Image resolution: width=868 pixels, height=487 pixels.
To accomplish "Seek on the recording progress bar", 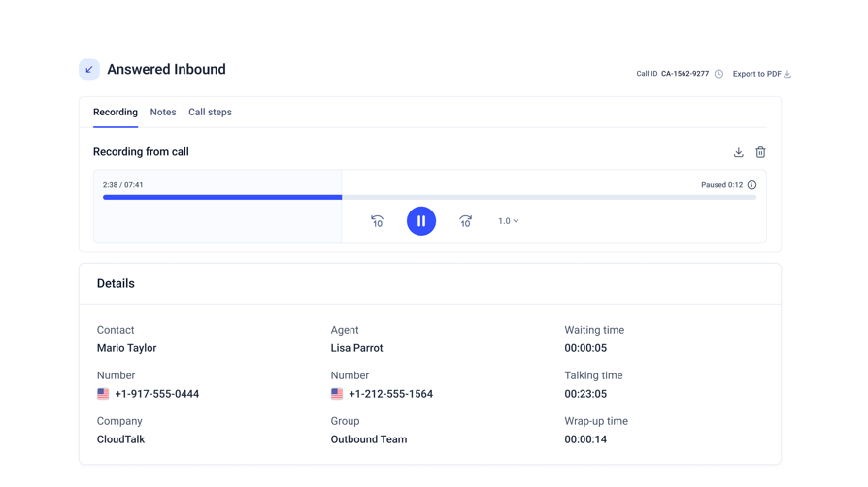I will coord(429,197).
